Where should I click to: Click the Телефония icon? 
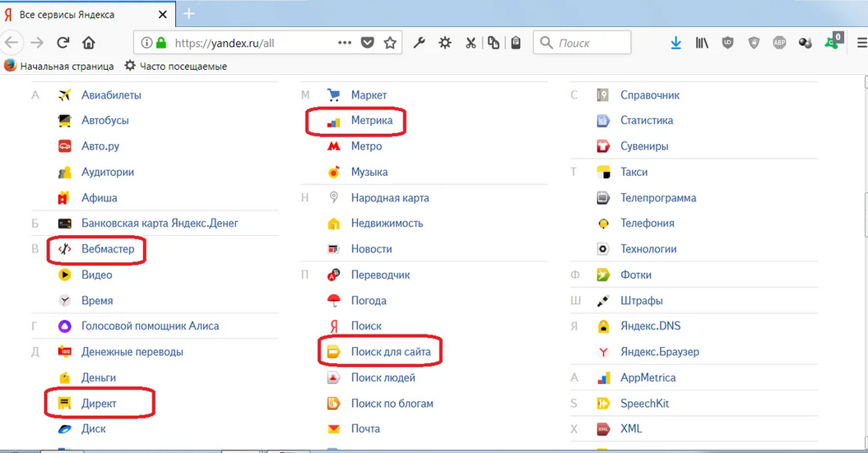click(x=603, y=224)
